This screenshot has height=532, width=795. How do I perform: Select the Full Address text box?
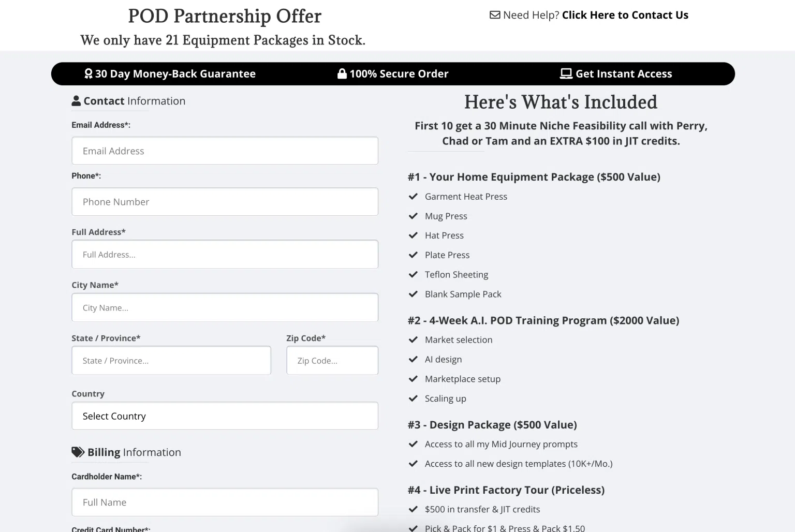point(225,255)
